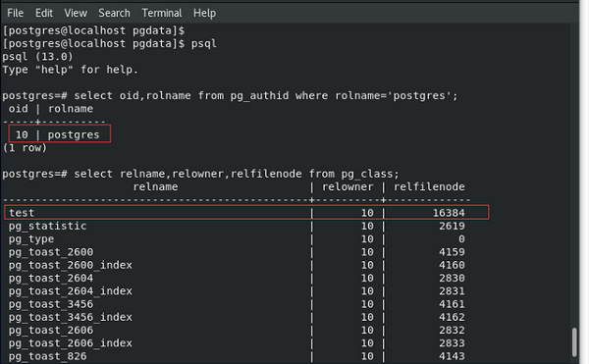Click relfilenode value 4143
Image resolution: width=589 pixels, height=364 pixels.
click(452, 356)
